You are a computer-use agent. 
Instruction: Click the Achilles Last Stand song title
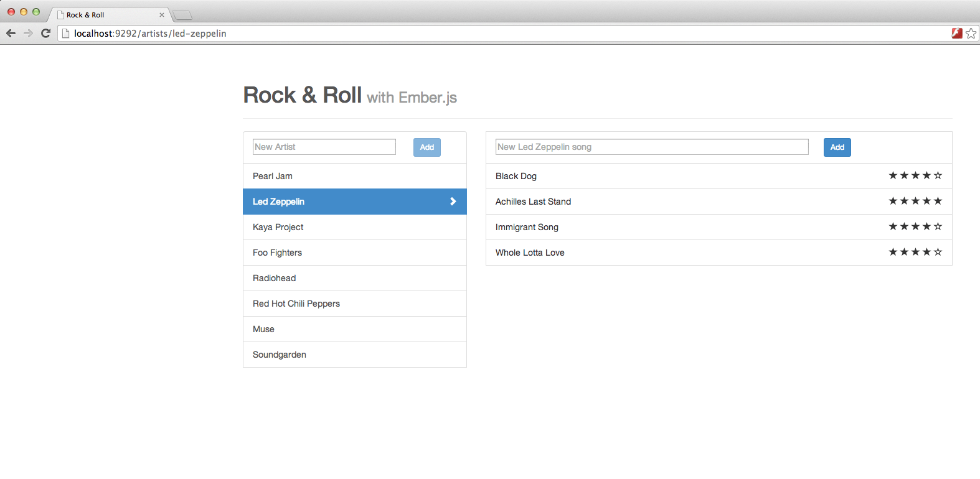[x=533, y=202]
